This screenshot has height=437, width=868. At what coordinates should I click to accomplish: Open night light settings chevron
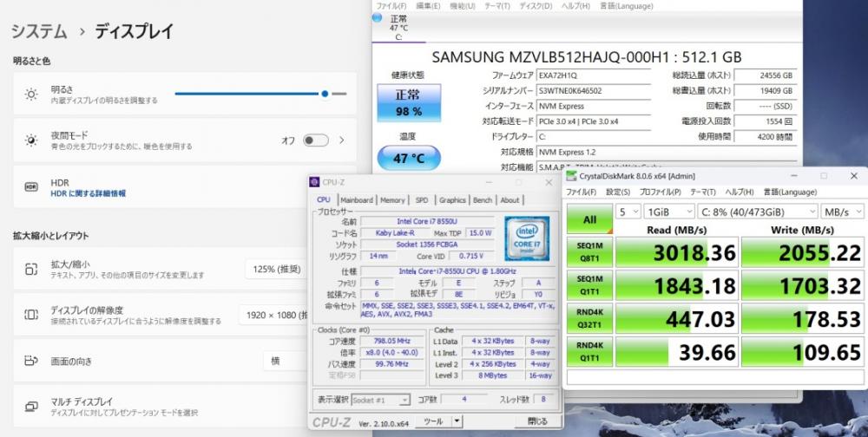click(x=341, y=140)
